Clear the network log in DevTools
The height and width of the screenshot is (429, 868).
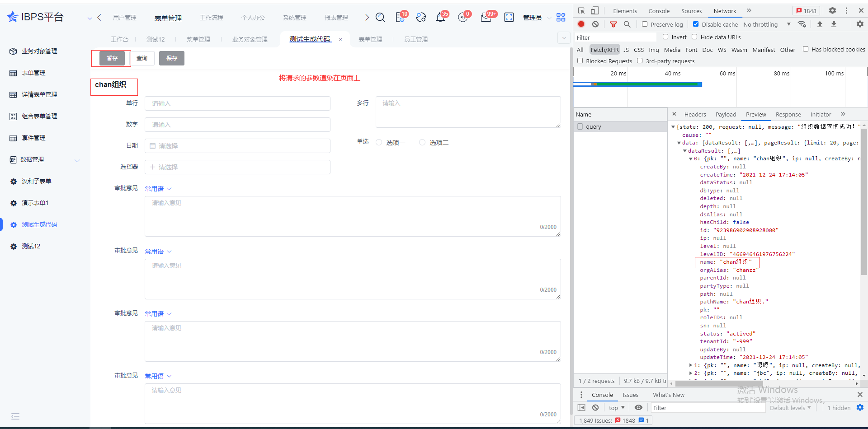[595, 24]
